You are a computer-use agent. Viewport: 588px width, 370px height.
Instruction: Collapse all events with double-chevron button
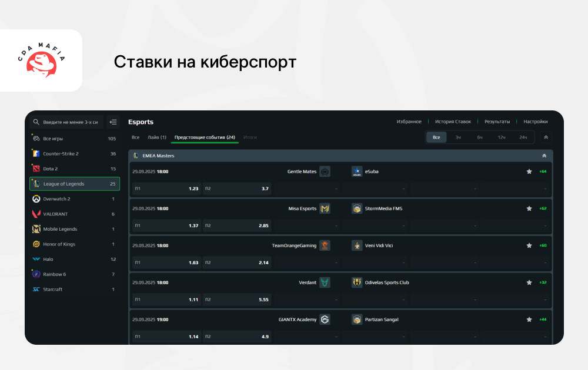tap(546, 137)
